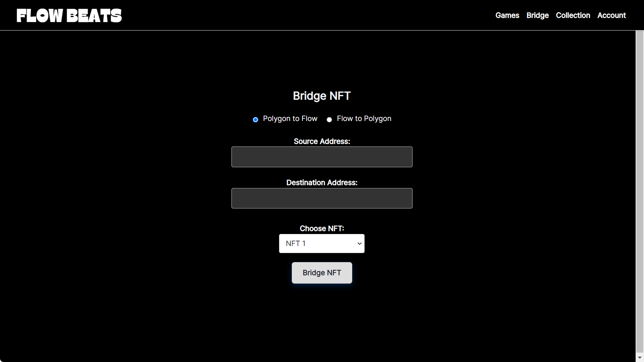Open the Collection page
This screenshot has width=644, height=362.
pyautogui.click(x=573, y=15)
